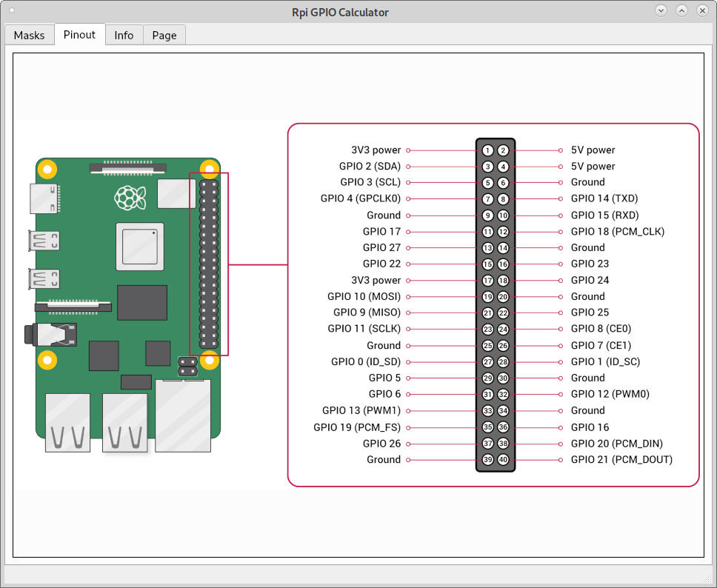This screenshot has width=717, height=588.
Task: Click the 'GPIO 9 (MISO)' label
Action: pyautogui.click(x=367, y=313)
